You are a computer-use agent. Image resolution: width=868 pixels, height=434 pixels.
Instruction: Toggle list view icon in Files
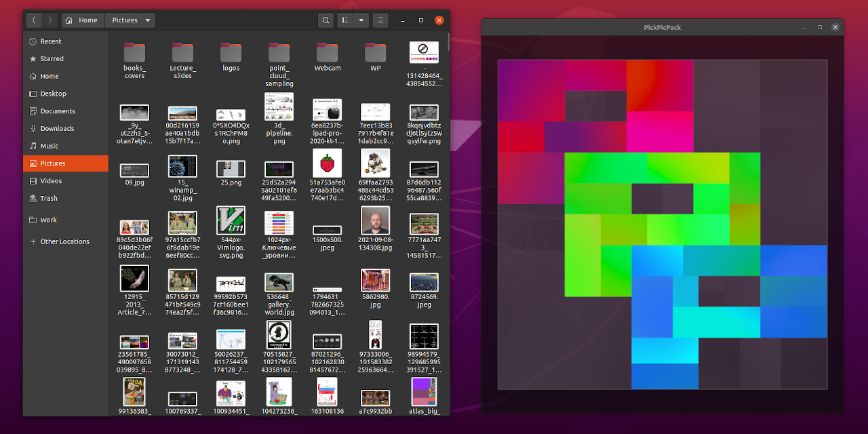click(x=345, y=20)
